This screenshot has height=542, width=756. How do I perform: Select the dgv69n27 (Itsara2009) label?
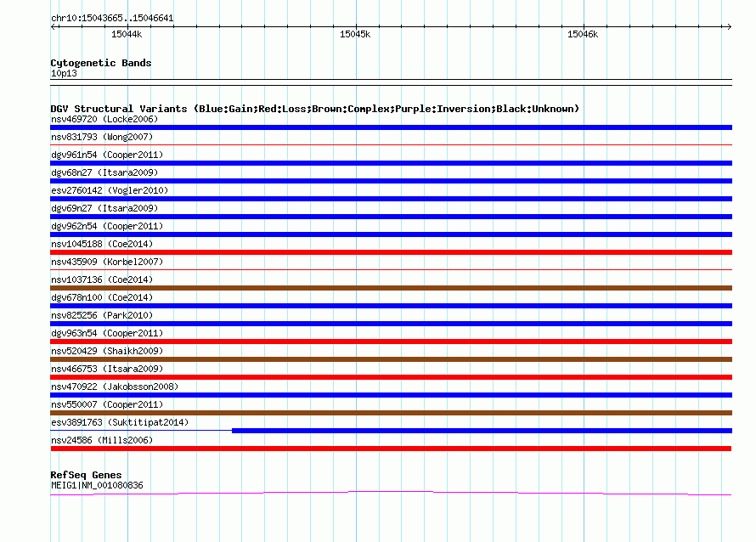coord(104,208)
